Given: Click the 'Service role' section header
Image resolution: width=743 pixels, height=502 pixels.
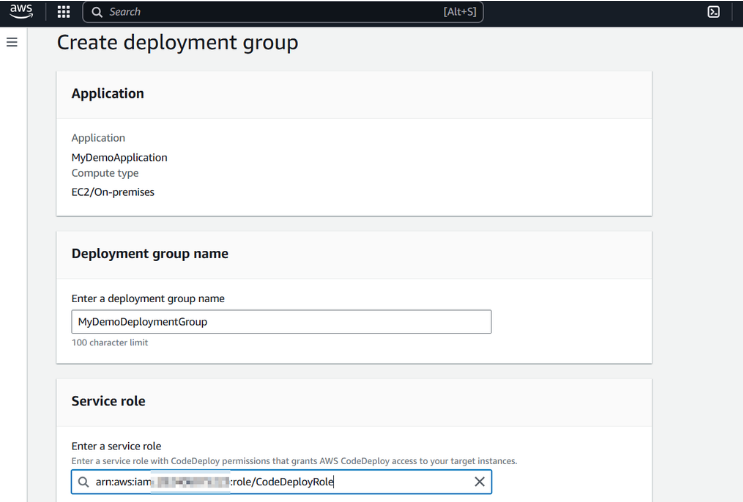Looking at the screenshot, I should (109, 401).
